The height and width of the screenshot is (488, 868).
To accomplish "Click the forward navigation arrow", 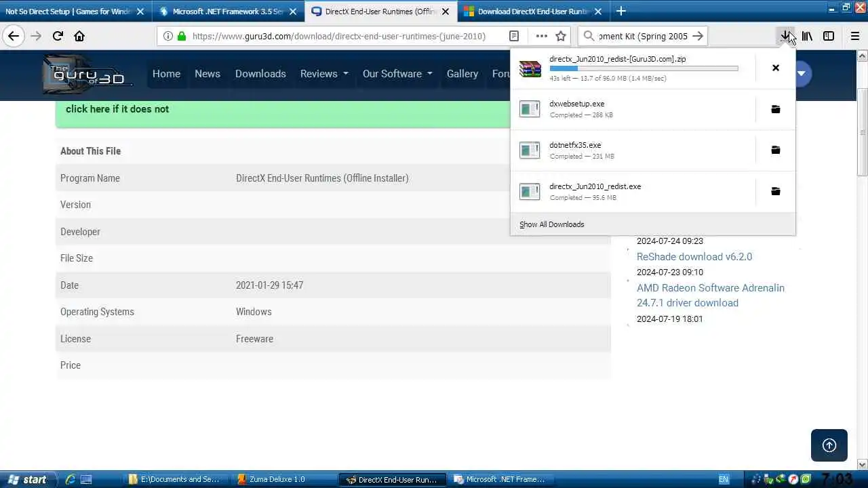I will 36,36.
